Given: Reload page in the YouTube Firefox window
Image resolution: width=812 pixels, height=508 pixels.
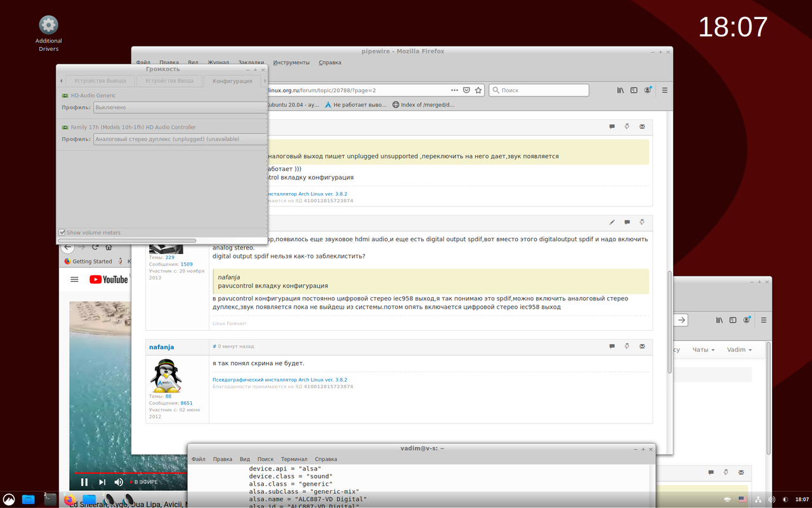Looking at the screenshot, I should [95, 247].
